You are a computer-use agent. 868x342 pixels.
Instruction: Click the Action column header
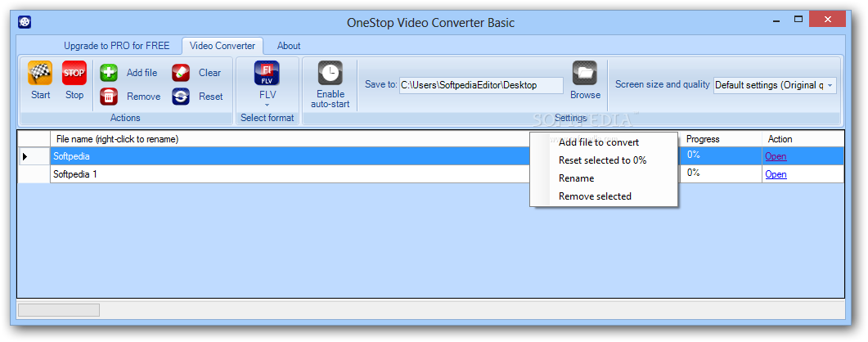click(x=803, y=139)
